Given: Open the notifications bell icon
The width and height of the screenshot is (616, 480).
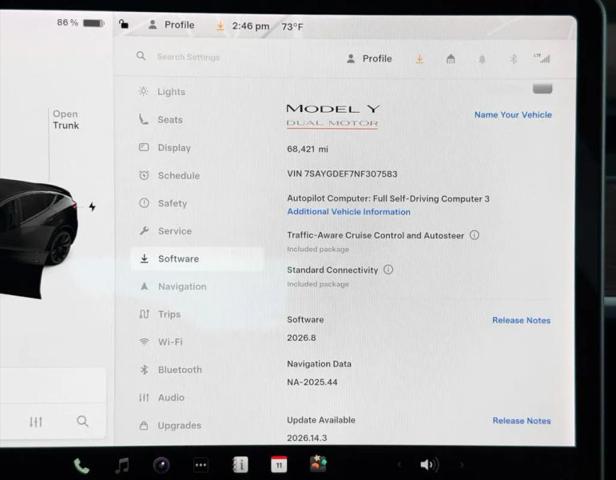Looking at the screenshot, I should coord(482,59).
